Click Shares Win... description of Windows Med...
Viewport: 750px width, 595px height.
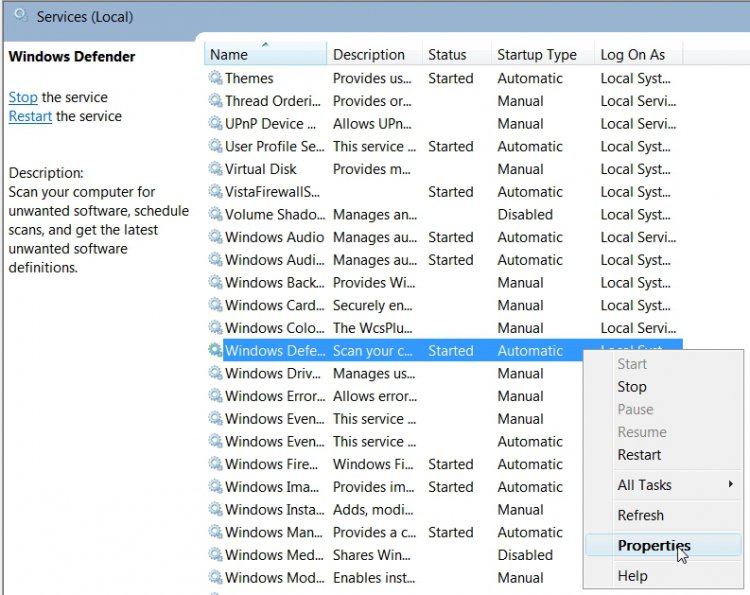tap(372, 555)
